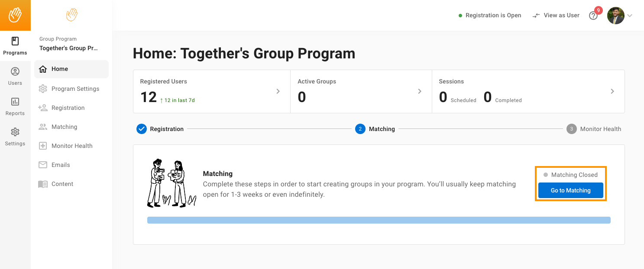Viewport: 644px width, 269px height.
Task: Open Programs in the left rail
Action: coord(15,46)
